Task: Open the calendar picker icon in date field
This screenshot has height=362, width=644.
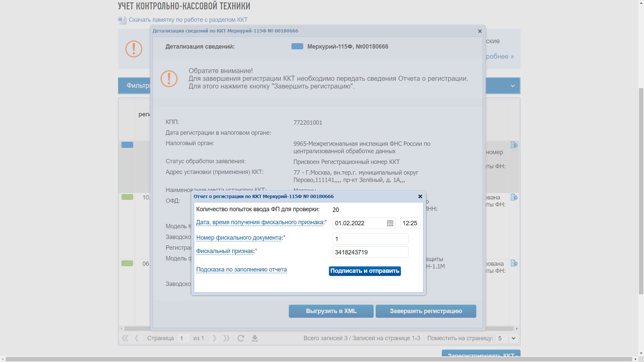Action: (x=390, y=223)
